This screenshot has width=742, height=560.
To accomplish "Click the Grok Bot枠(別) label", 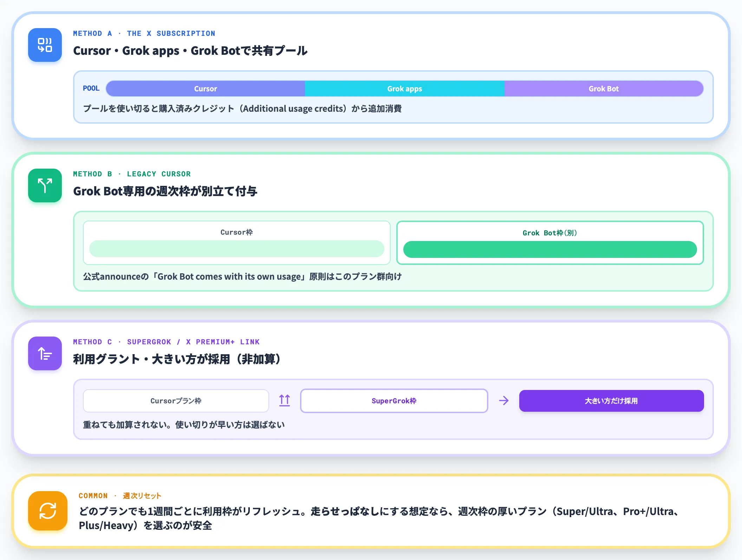I will pos(550,233).
